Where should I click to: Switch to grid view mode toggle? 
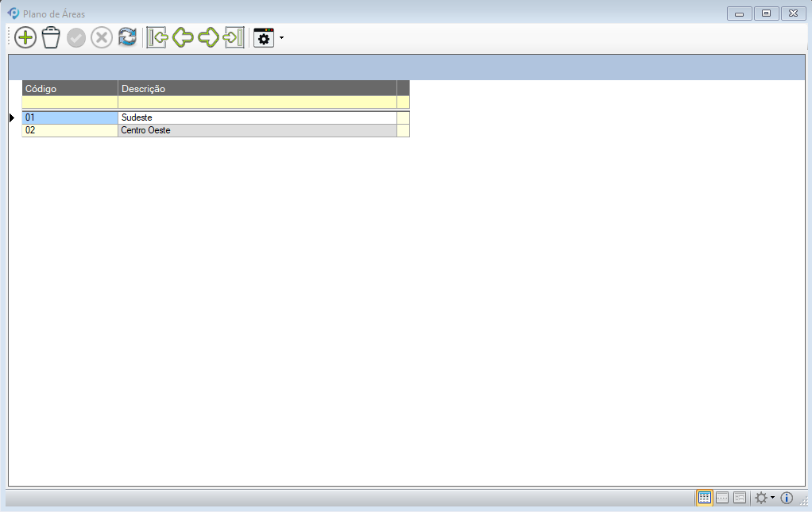pos(704,498)
